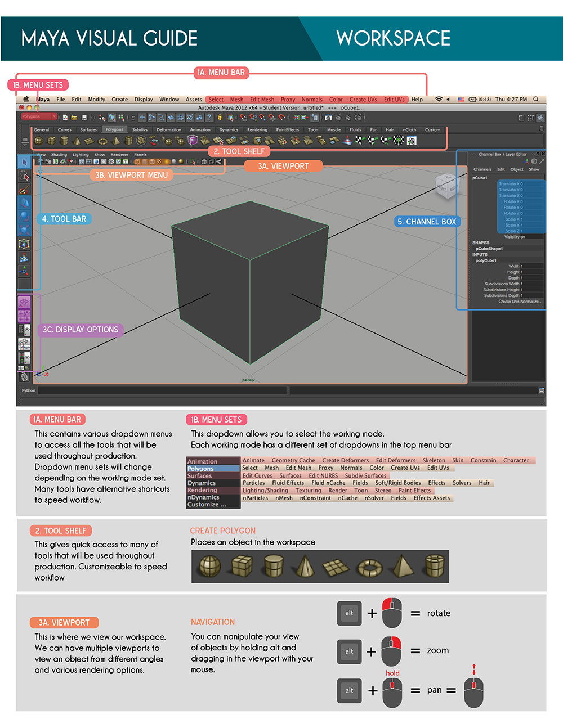Activate the Rotate tool

24,216
